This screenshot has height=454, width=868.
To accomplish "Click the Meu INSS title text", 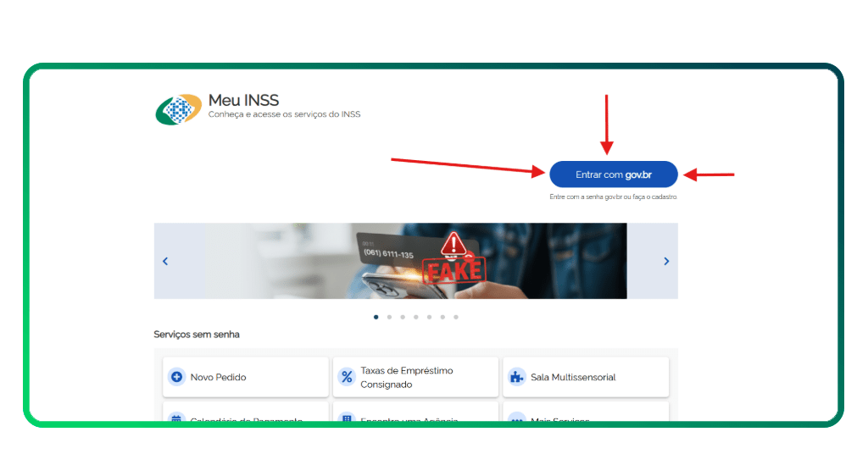I will pyautogui.click(x=243, y=101).
